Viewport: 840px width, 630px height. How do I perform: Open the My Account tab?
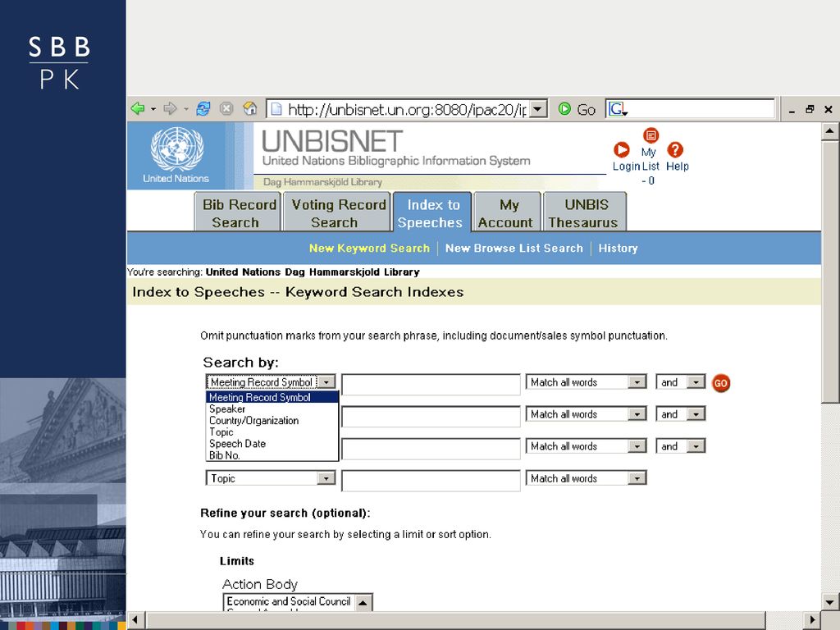[x=507, y=212]
